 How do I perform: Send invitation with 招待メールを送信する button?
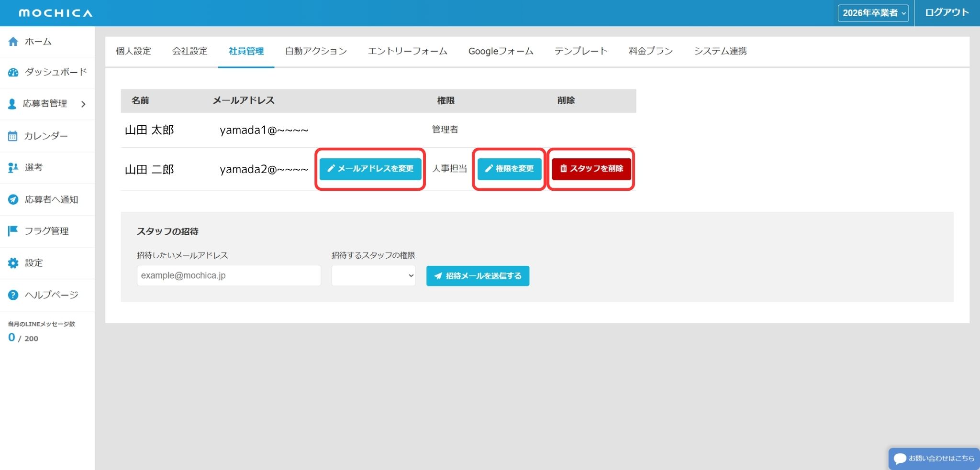tap(478, 276)
